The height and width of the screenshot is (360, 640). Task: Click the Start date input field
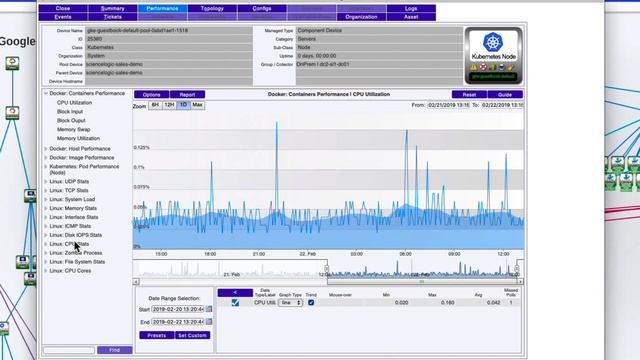[178, 309]
